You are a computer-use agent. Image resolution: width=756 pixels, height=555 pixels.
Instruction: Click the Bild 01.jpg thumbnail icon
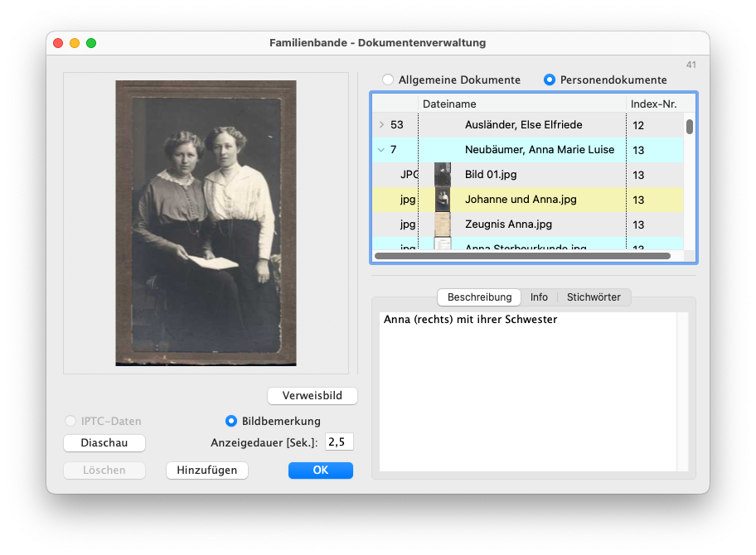click(x=443, y=175)
